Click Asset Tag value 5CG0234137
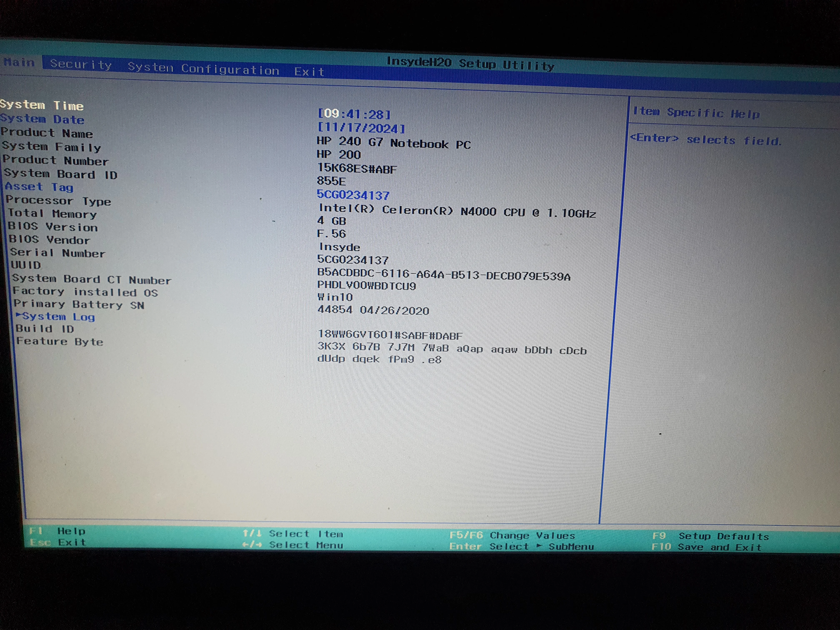 click(x=353, y=195)
